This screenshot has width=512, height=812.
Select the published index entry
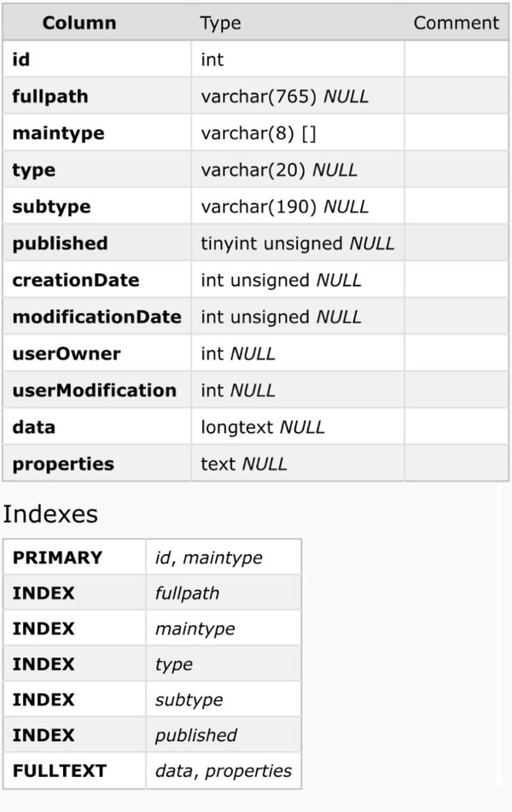195,735
